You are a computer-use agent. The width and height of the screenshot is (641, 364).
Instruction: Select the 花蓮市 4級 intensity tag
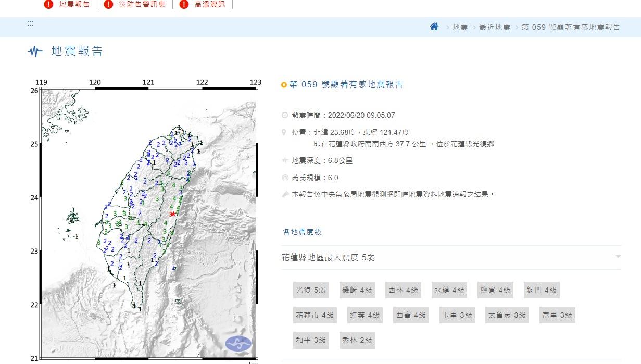315,315
